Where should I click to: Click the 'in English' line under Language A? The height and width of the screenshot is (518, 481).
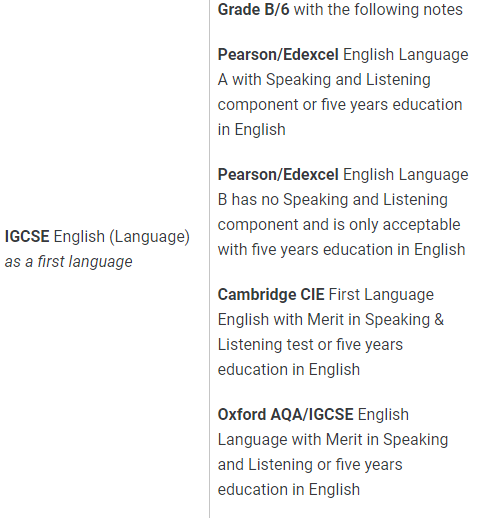point(252,129)
